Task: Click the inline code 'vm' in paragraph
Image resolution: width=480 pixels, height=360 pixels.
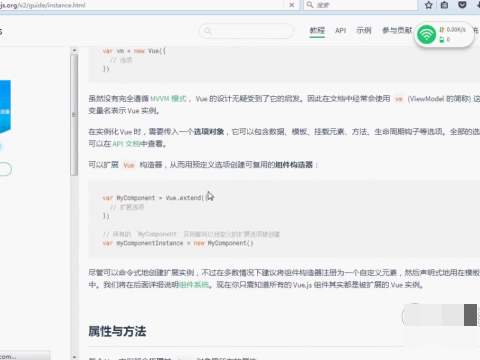Action: click(x=399, y=99)
